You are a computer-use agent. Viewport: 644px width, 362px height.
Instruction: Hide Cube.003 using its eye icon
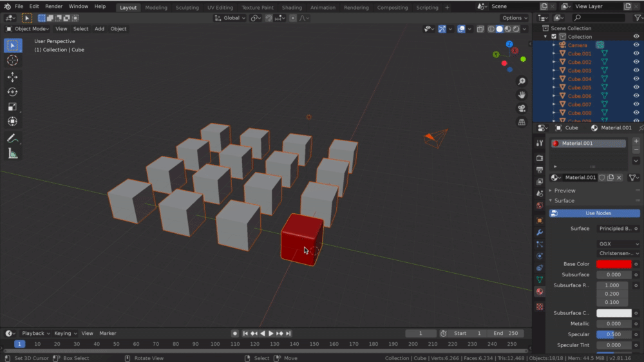636,70
